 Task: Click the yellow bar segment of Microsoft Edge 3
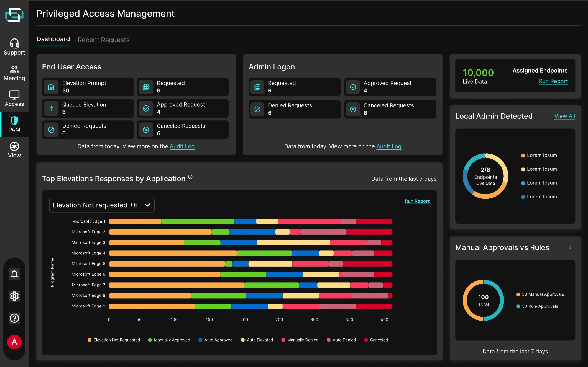point(293,243)
